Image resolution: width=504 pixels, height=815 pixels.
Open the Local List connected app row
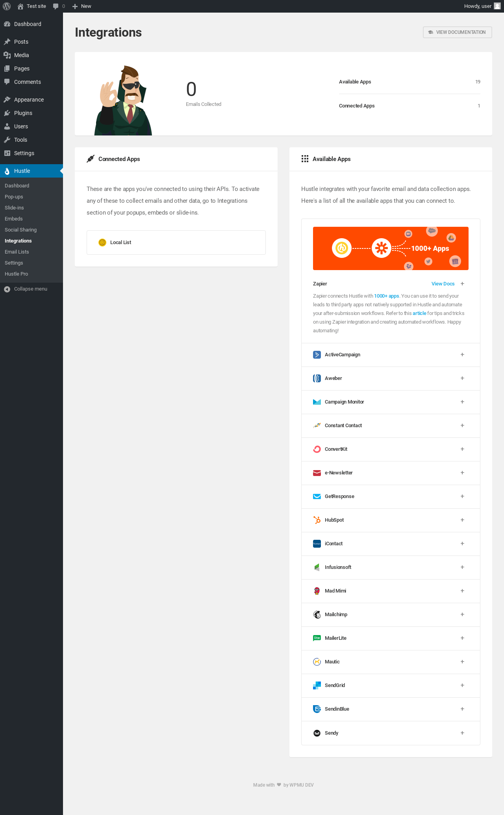[176, 243]
